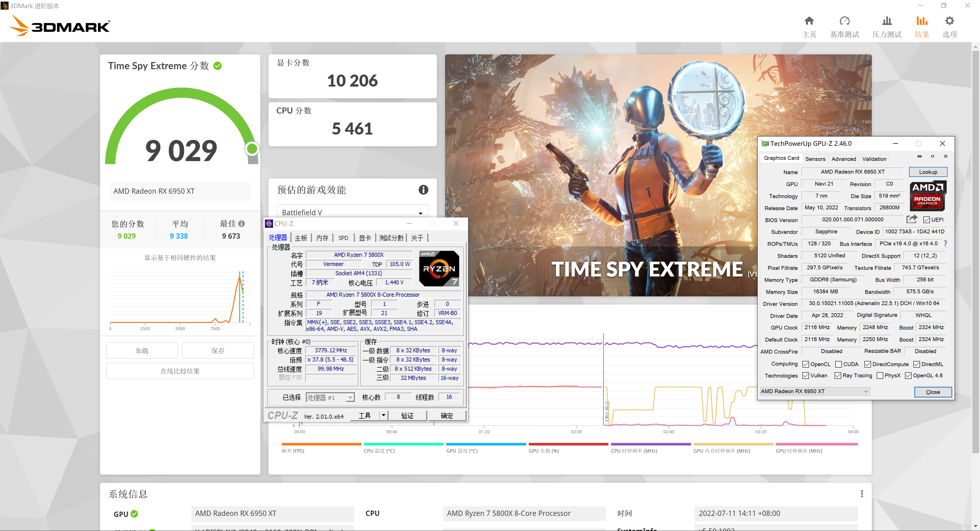Toggle the CUDA checkbox
Screen dimensions: 980x531
(x=838, y=364)
